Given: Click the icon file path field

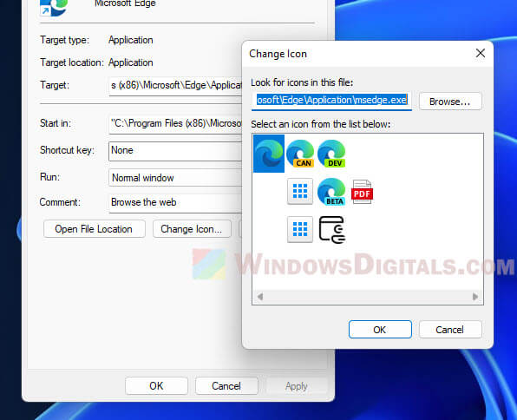Looking at the screenshot, I should 331,101.
